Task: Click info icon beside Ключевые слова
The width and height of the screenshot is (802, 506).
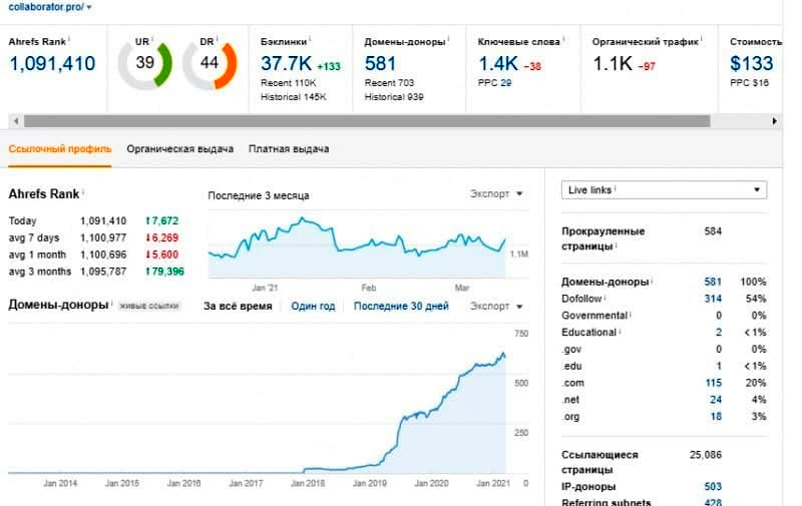Action: click(564, 39)
